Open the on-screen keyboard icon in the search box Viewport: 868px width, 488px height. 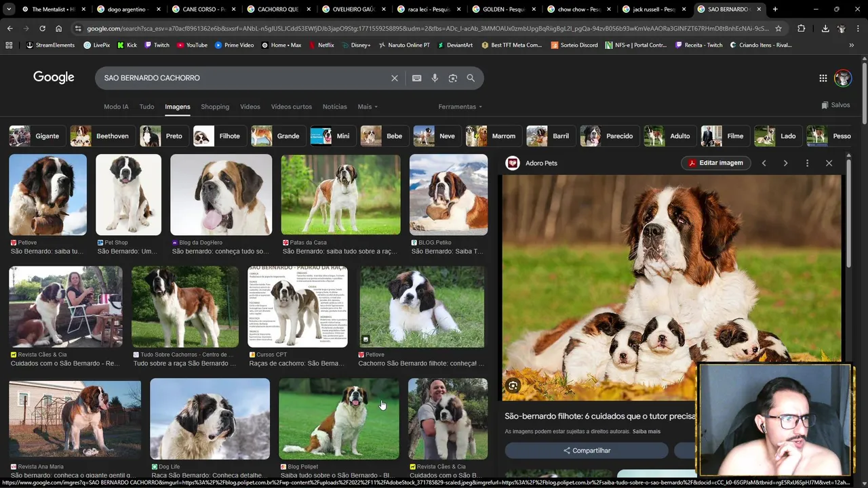pyautogui.click(x=416, y=78)
